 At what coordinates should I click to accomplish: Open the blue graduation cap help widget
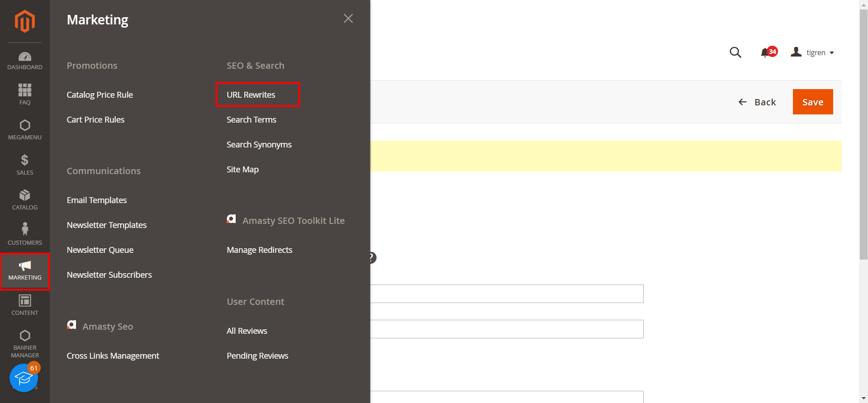[24, 378]
